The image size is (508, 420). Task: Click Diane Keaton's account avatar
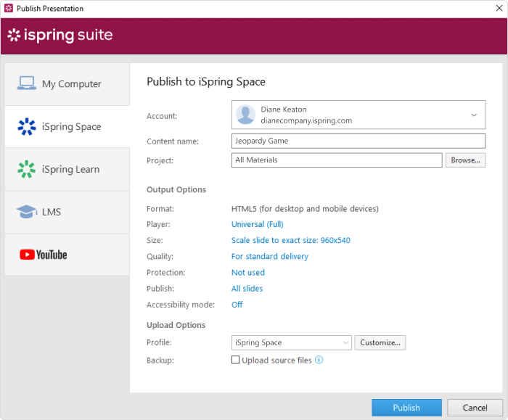(x=245, y=115)
